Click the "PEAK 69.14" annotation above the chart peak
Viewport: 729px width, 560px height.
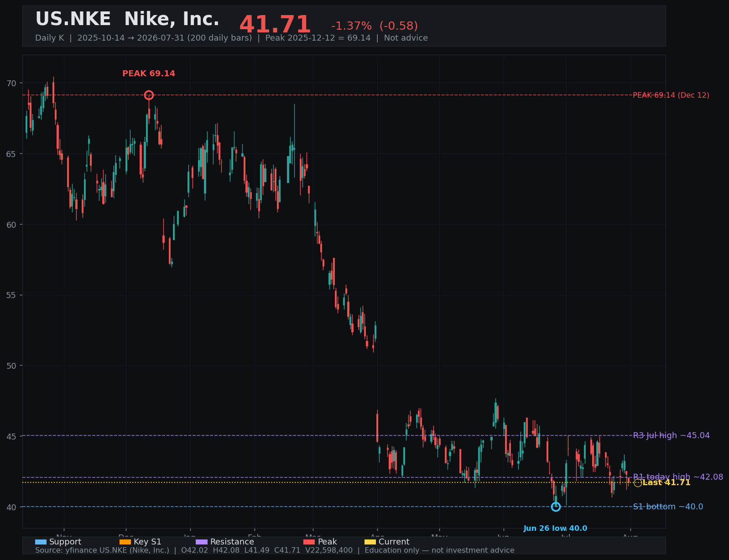tap(149, 73)
